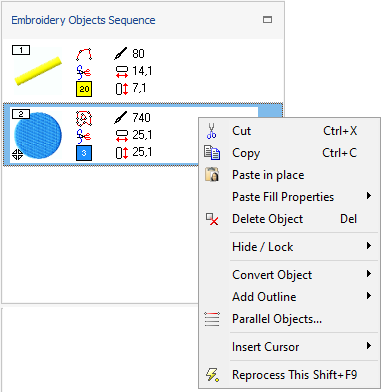Click object 2 trim scissors icon
The image size is (382, 392).
coord(84,136)
